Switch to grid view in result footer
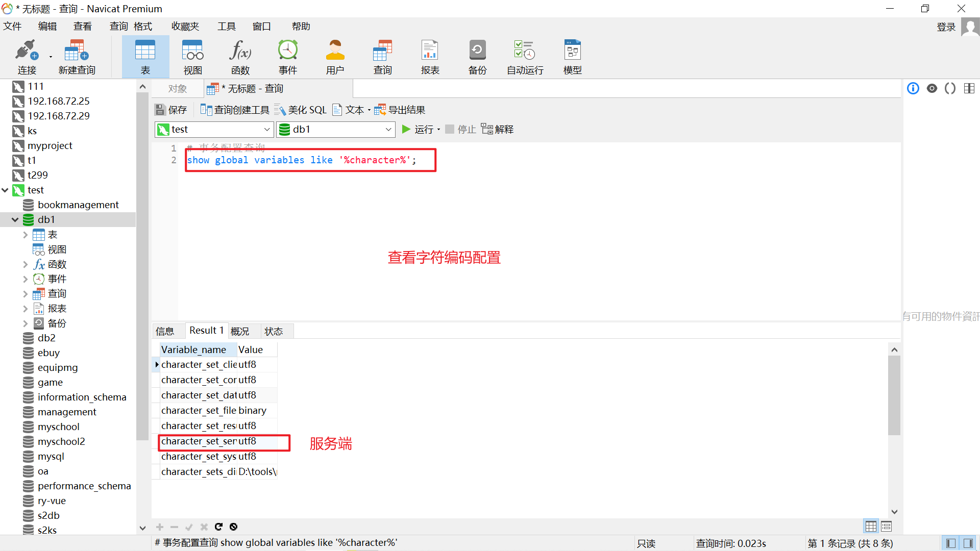980x551 pixels. point(871,526)
